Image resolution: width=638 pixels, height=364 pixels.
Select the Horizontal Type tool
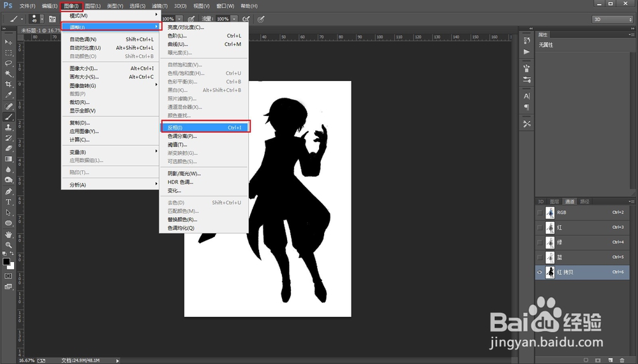point(8,201)
